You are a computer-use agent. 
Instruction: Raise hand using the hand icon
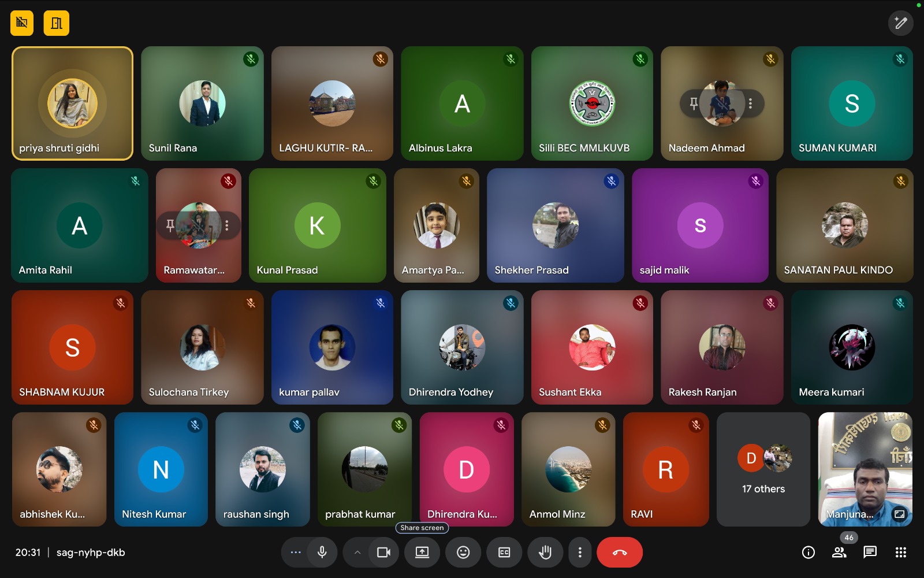pos(545,553)
